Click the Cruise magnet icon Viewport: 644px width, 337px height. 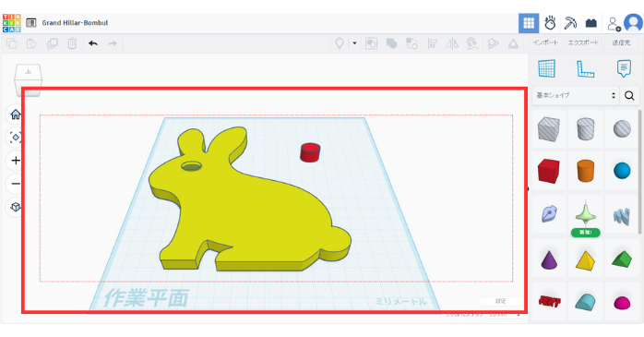coord(472,43)
